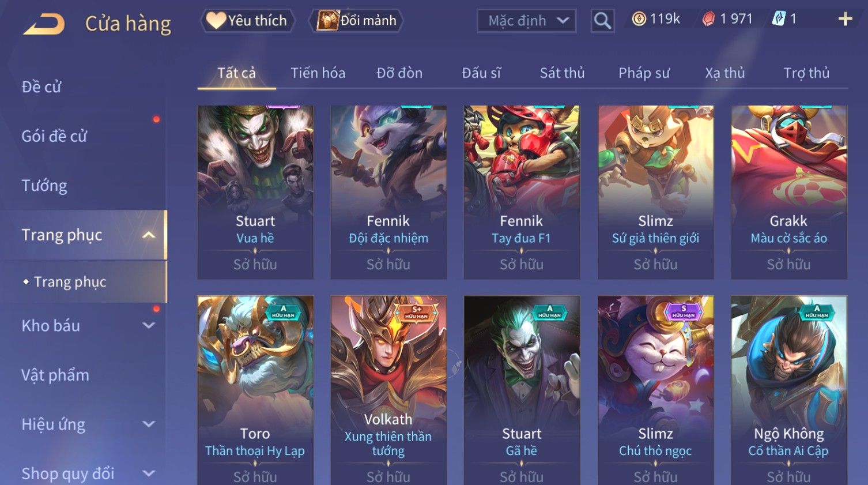The height and width of the screenshot is (485, 868).
Task: Open the Mặc định sort dropdown
Action: tap(526, 21)
